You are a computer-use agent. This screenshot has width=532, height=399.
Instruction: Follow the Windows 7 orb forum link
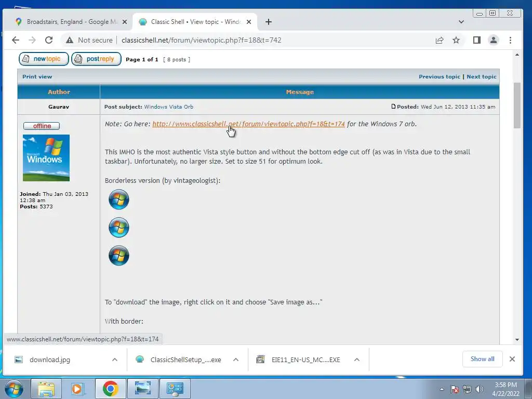pos(248,124)
